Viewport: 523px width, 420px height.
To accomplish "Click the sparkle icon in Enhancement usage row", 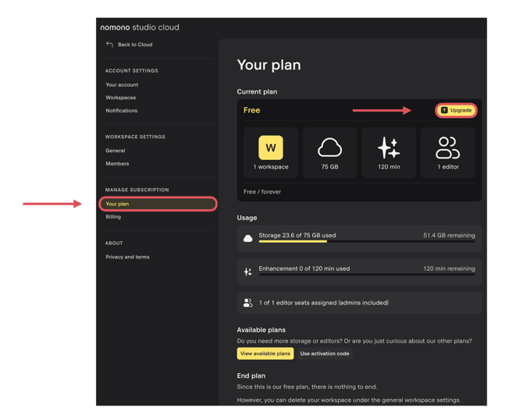I will point(248,272).
